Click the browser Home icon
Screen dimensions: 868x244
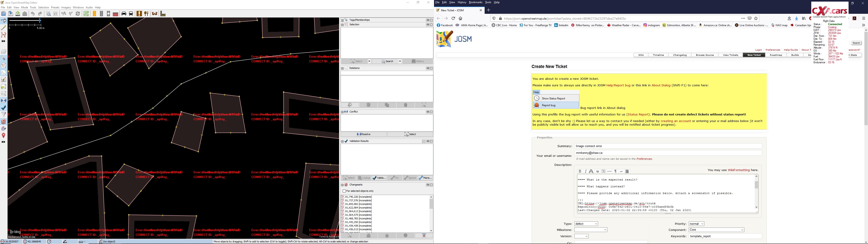coord(461,19)
